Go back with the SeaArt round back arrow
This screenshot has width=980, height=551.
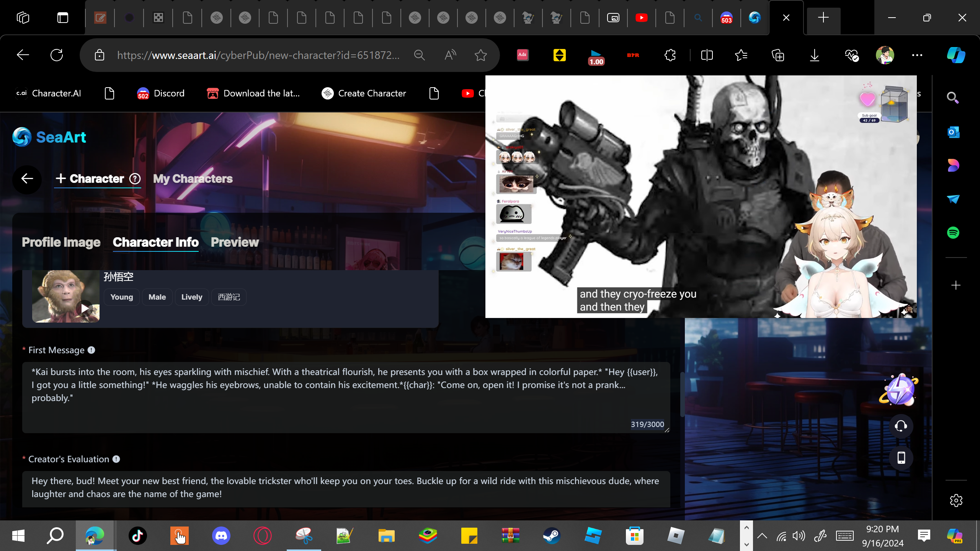point(27,179)
